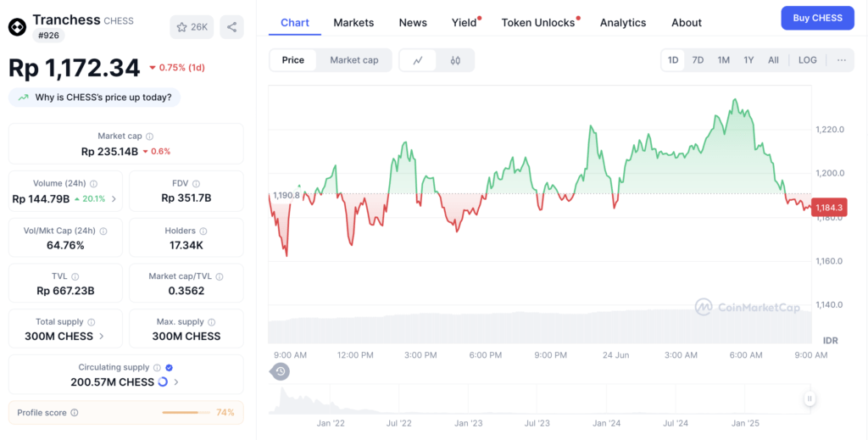Click the Jan '24 mark on overview timeline

(x=606, y=423)
